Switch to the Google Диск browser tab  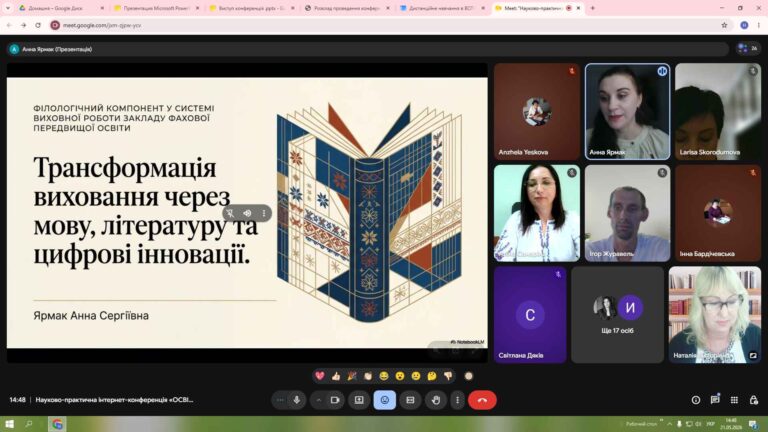tap(62, 8)
